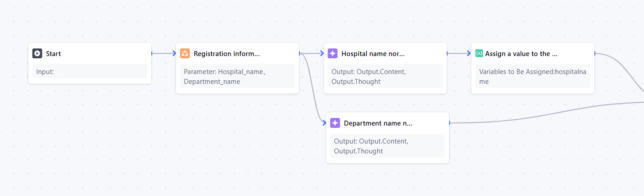Click the Registration node's output connector
Screen dimensions: 644x196
[299, 53]
